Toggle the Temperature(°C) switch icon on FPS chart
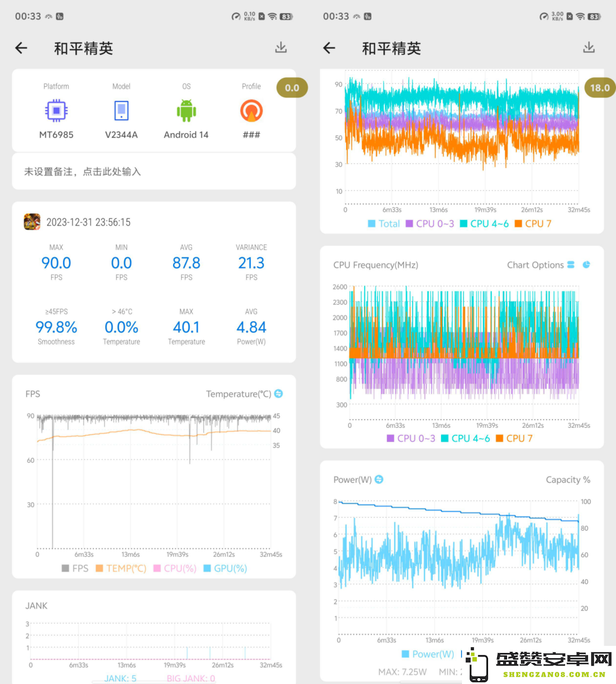The height and width of the screenshot is (684, 616). tap(278, 393)
